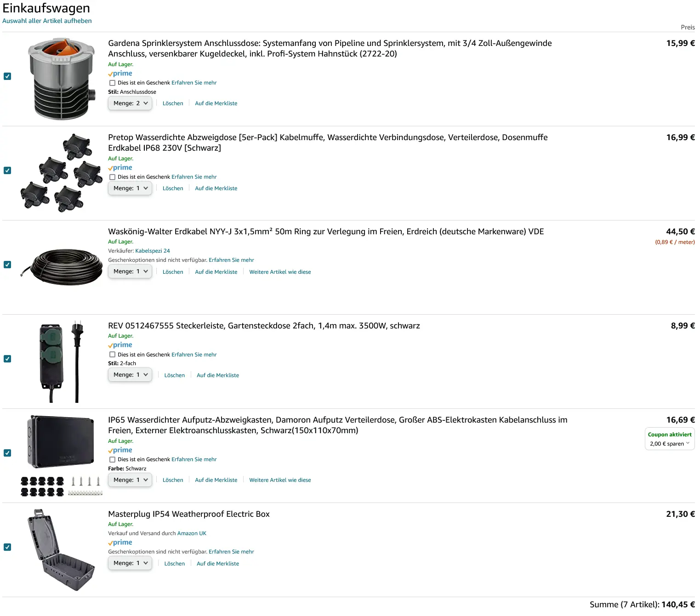Uncheck the Gardena Sprinklersystem item selection checkbox
The width and height of the screenshot is (700, 616).
[7, 76]
